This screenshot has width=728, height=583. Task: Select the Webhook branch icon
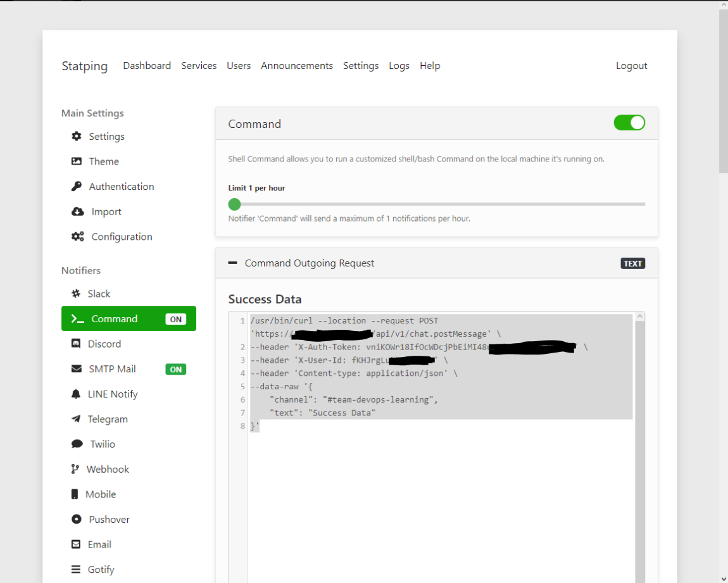click(77, 468)
